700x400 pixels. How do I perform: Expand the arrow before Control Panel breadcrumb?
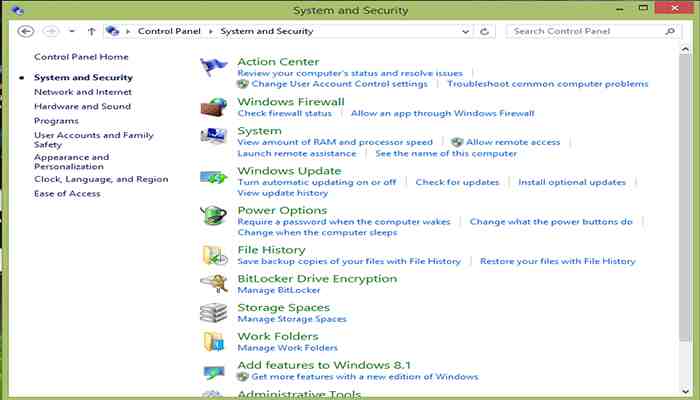point(128,31)
